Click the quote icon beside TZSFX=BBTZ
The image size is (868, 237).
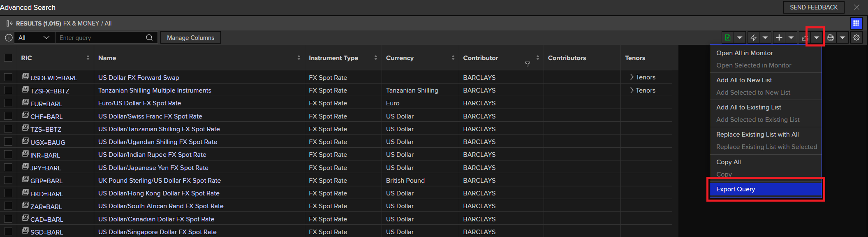coord(25,89)
